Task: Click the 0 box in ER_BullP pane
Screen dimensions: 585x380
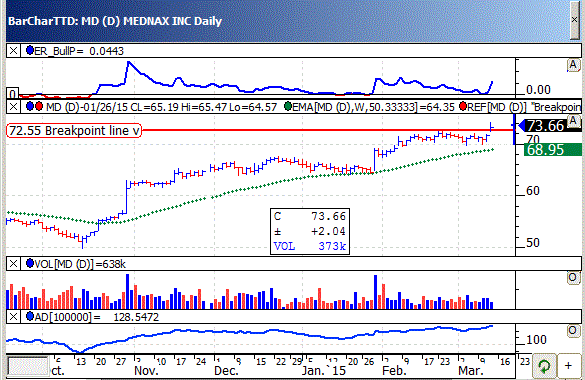Action: [13, 93]
